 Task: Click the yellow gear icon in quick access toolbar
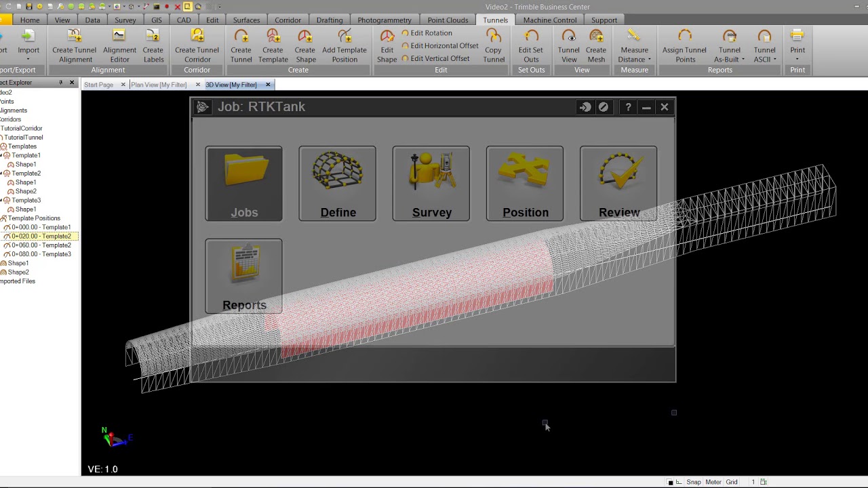[39, 7]
